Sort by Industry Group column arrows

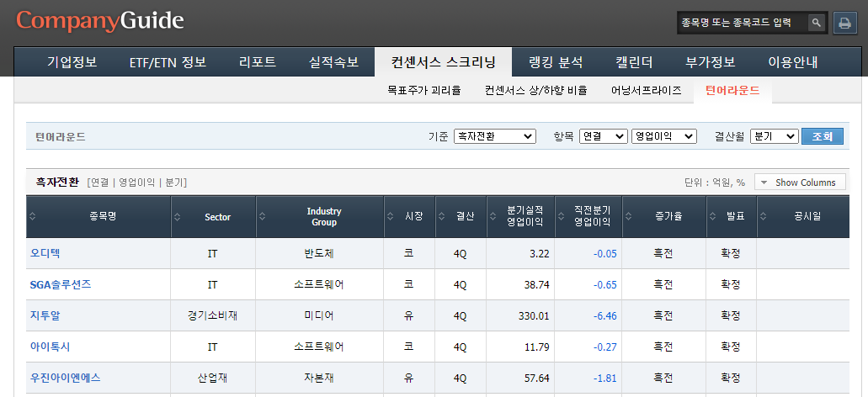(262, 217)
